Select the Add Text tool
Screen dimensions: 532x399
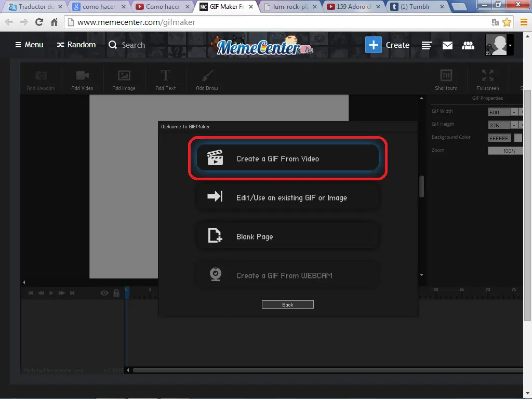coord(166,80)
